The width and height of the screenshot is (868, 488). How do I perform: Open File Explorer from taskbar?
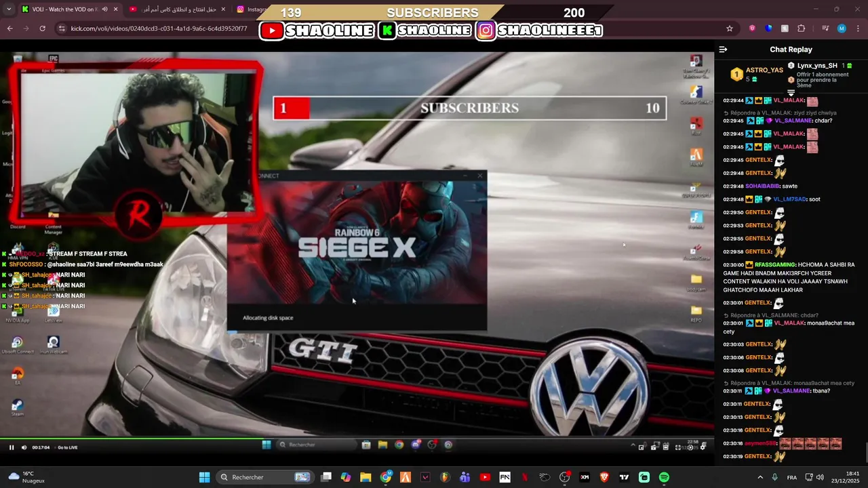tap(366, 477)
